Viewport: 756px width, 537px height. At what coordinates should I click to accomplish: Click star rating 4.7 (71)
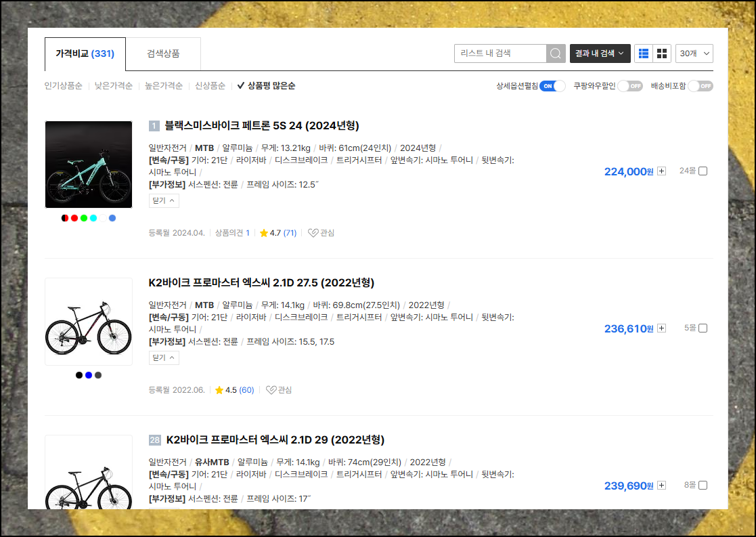point(278,233)
